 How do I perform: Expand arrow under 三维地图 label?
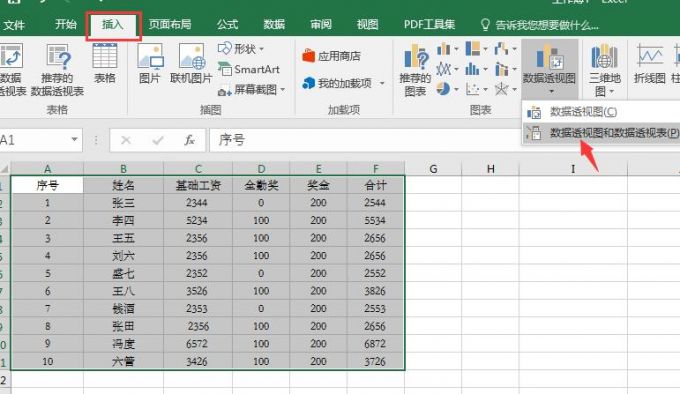click(x=612, y=91)
